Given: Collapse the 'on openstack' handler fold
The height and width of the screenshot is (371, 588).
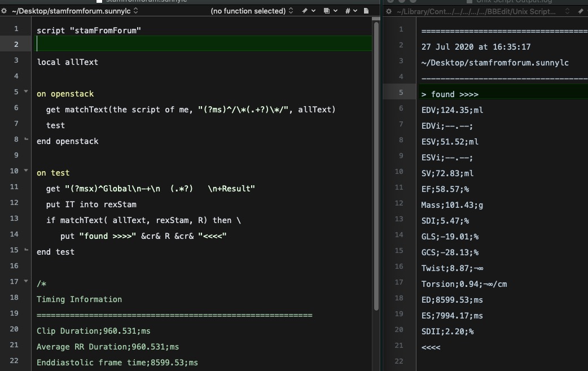Looking at the screenshot, I should pyautogui.click(x=26, y=91).
